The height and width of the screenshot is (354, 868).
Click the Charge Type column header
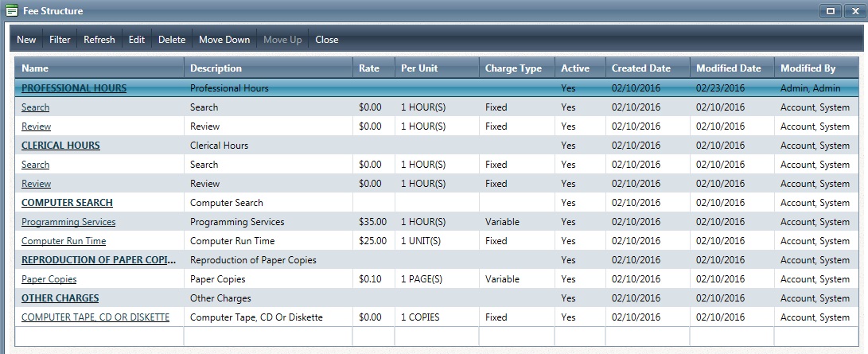(513, 68)
